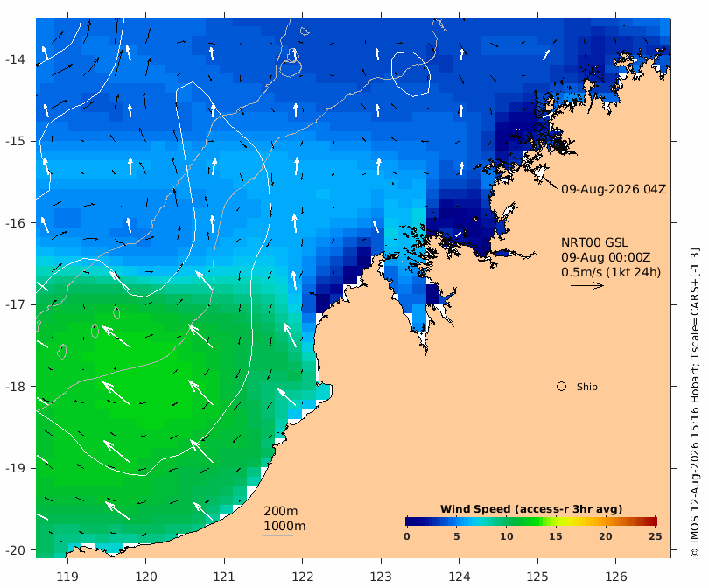Screen dimensions: 709x588
Task: Click the NRT00 GSL label text
Action: 594,242
